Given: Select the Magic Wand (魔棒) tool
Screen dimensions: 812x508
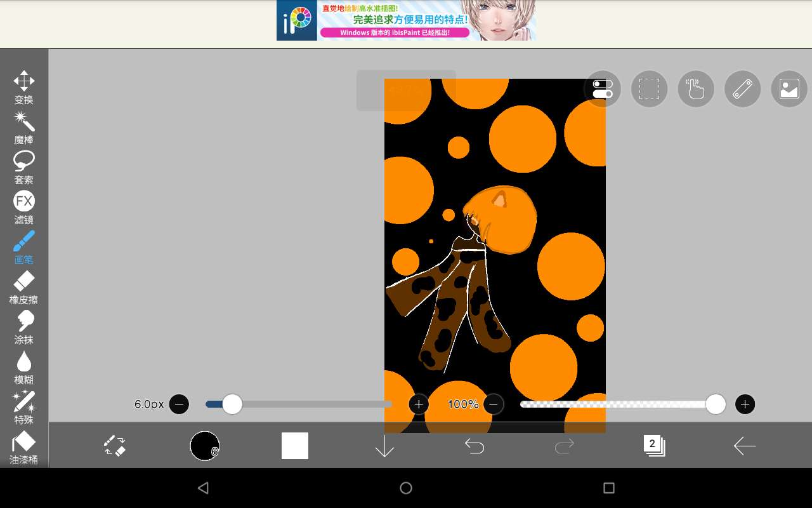Looking at the screenshot, I should [24, 128].
